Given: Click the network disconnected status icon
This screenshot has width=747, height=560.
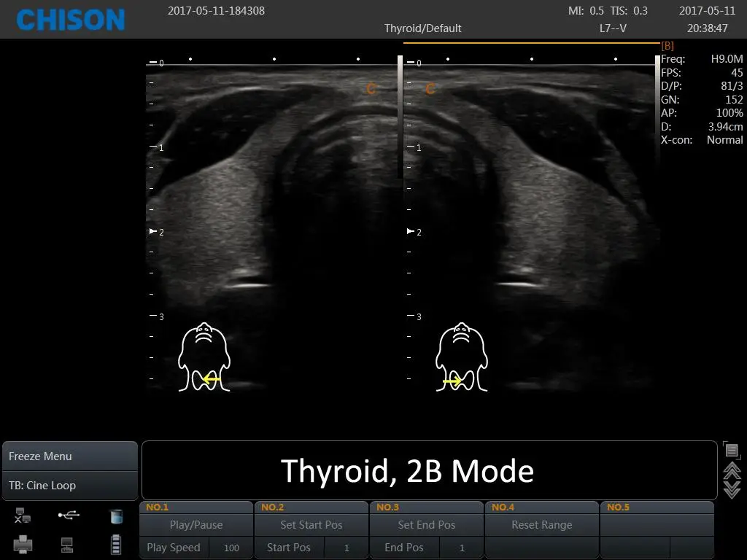Looking at the screenshot, I should tap(23, 516).
